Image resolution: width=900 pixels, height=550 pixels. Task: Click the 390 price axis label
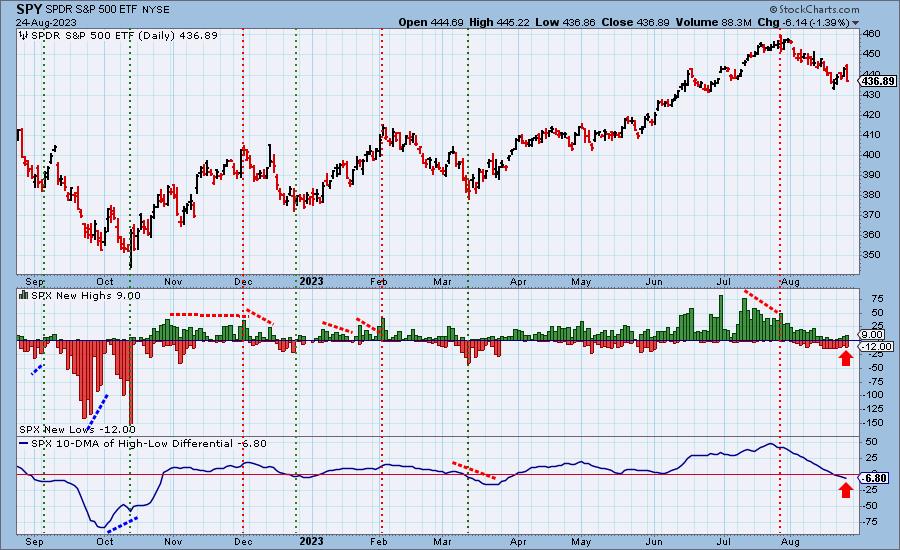pos(871,175)
